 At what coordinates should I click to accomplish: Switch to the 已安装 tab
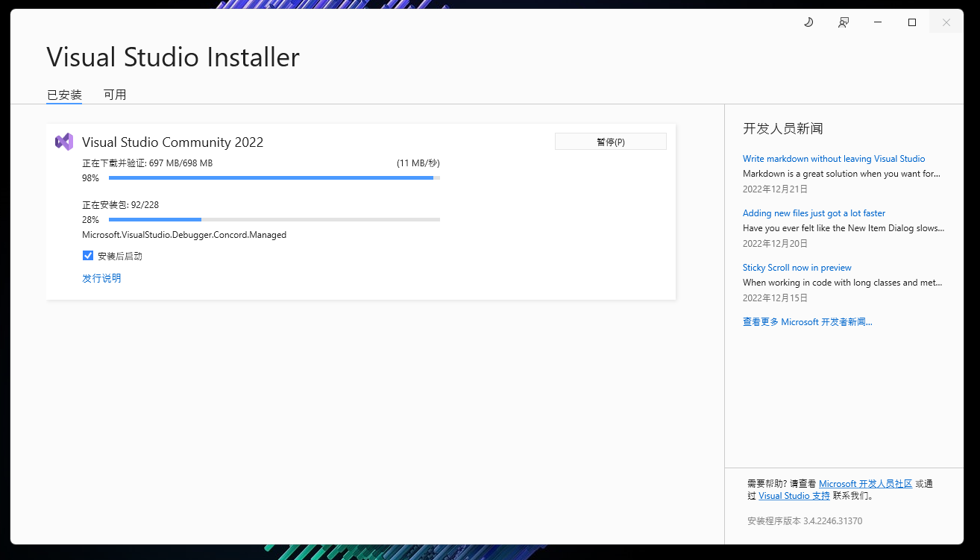(64, 95)
